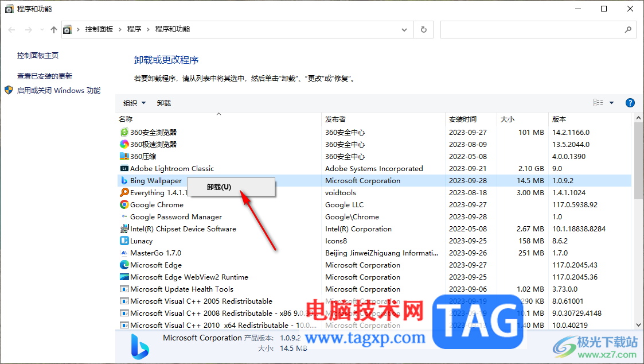
Task: Click the vertical scrollbar thumb
Action: [x=638, y=160]
